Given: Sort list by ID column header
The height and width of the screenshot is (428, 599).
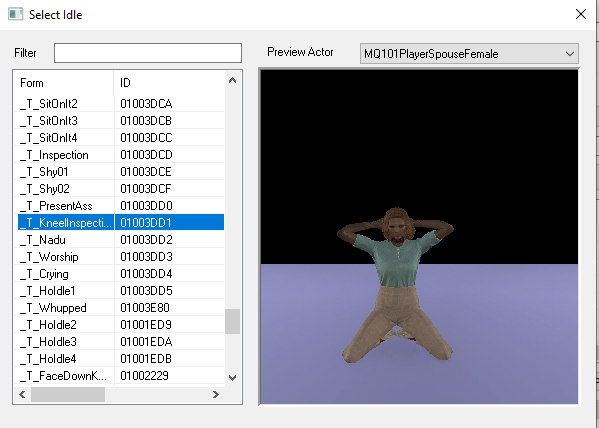Looking at the screenshot, I should 169,83.
